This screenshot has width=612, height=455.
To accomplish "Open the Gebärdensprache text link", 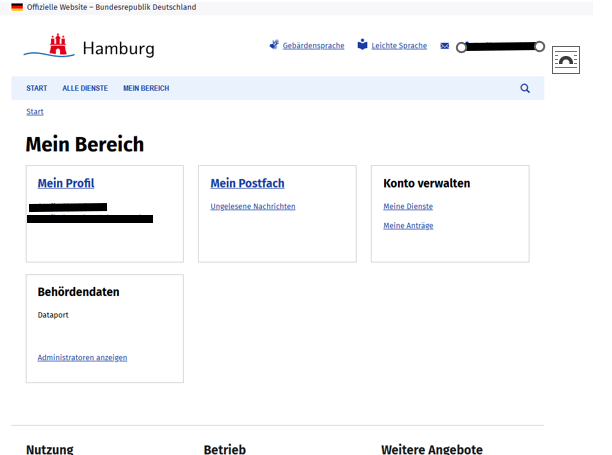I will click(313, 46).
